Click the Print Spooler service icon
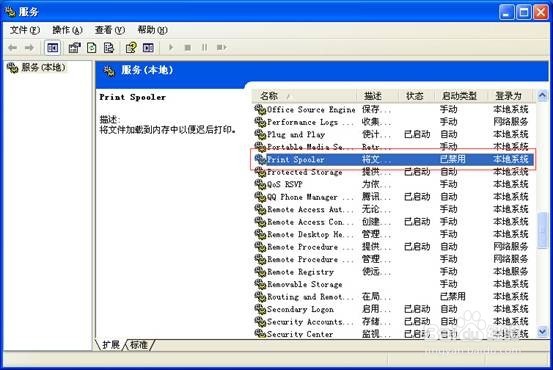Screen dimensions: 553x370 tap(260, 159)
